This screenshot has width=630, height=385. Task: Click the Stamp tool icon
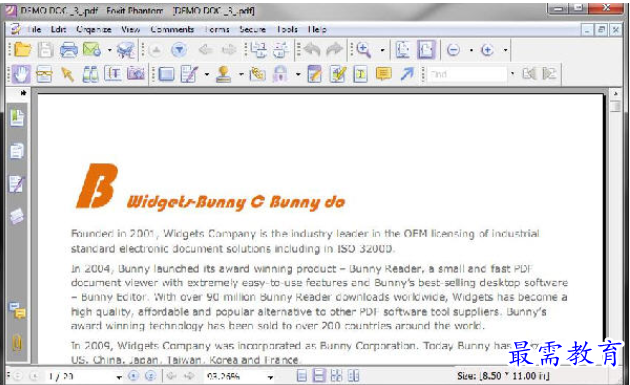tap(223, 74)
